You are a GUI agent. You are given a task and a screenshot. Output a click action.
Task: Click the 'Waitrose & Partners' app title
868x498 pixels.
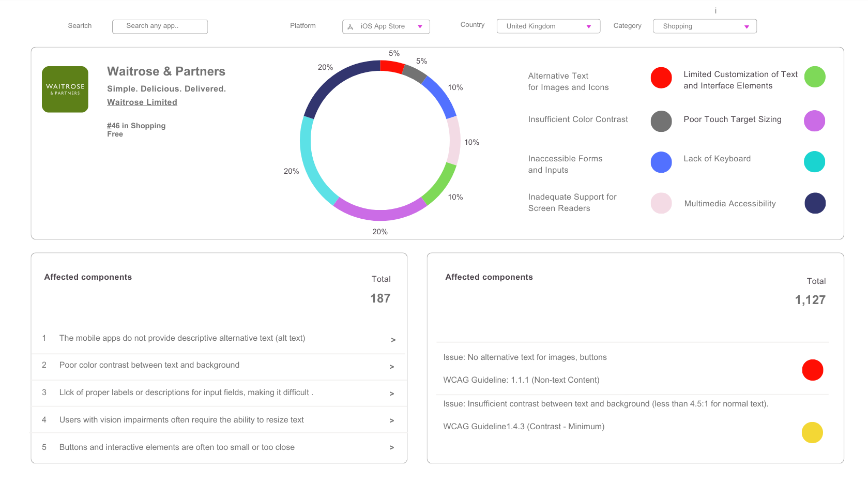(x=166, y=71)
